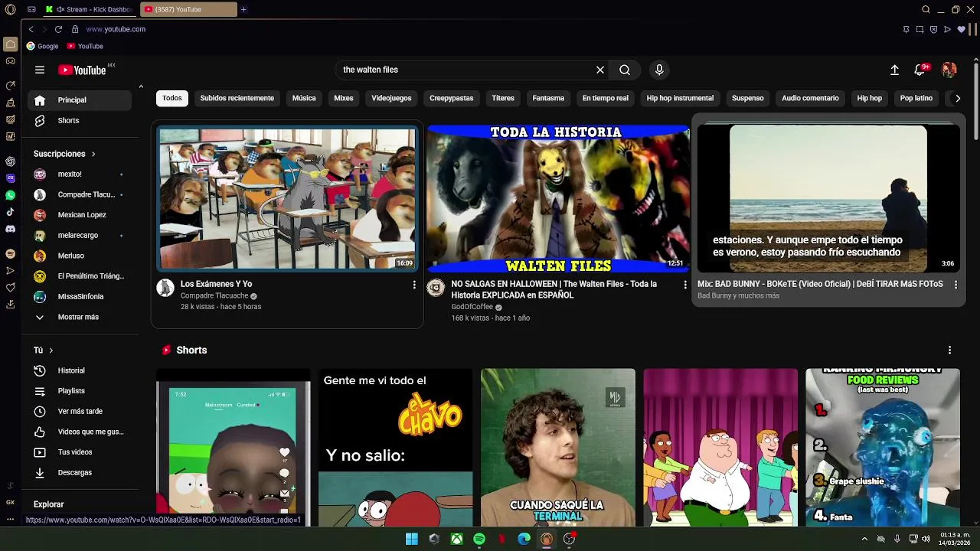This screenshot has width=980, height=551.
Task: Click the magnifier search button
Action: coord(625,70)
